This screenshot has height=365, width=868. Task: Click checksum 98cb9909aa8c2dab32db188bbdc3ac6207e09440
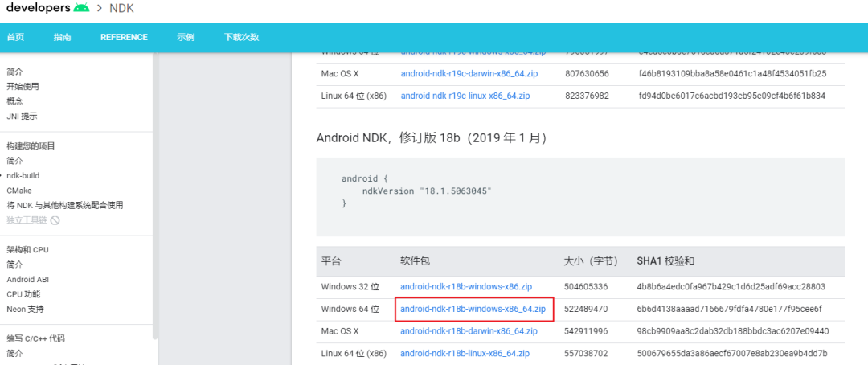pyautogui.click(x=733, y=331)
